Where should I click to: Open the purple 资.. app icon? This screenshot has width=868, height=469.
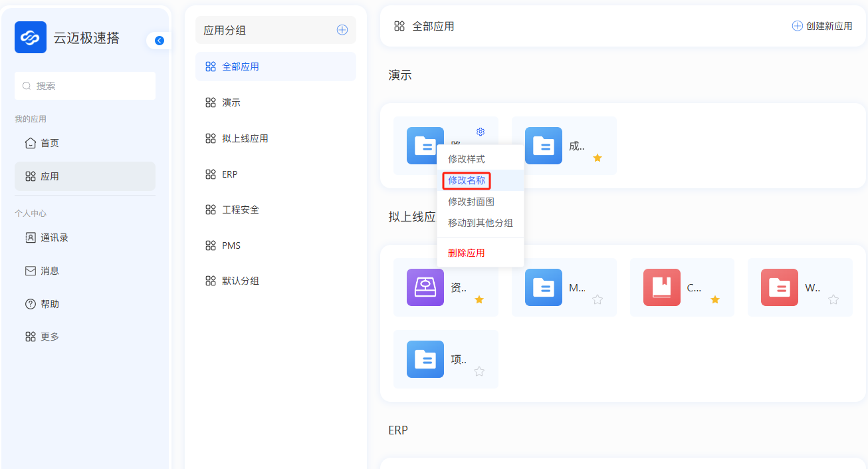click(425, 287)
